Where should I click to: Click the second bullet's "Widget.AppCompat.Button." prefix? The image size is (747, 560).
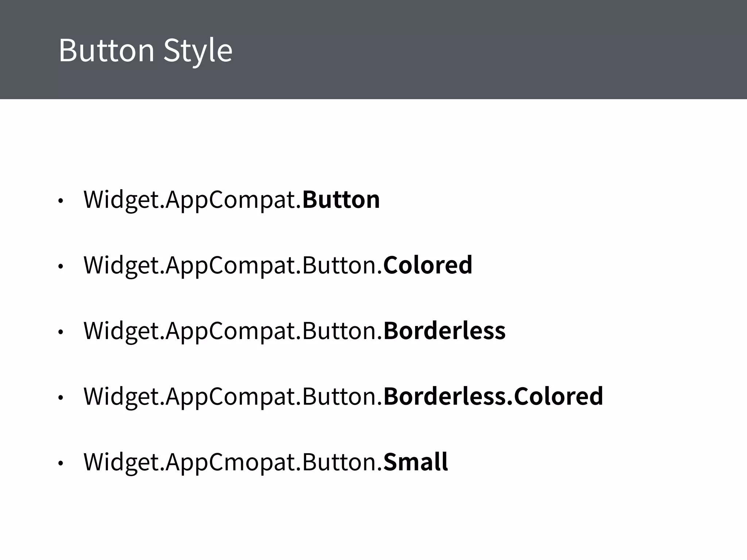point(233,265)
